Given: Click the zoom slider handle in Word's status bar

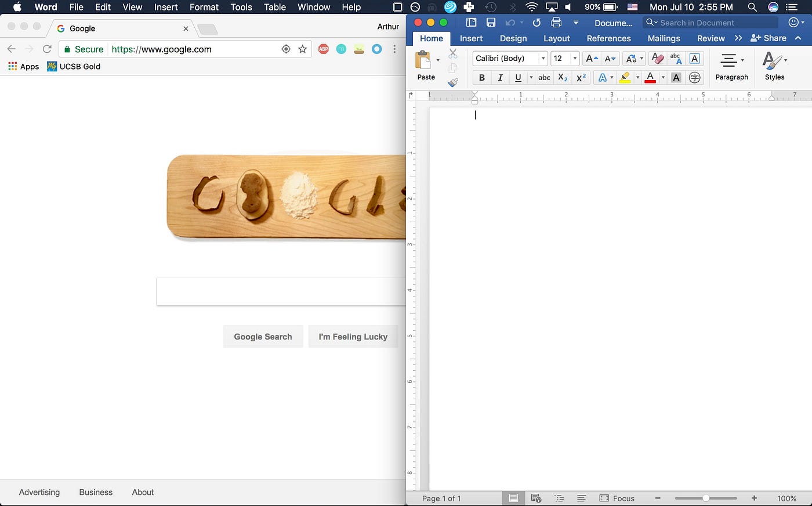Looking at the screenshot, I should 706,498.
